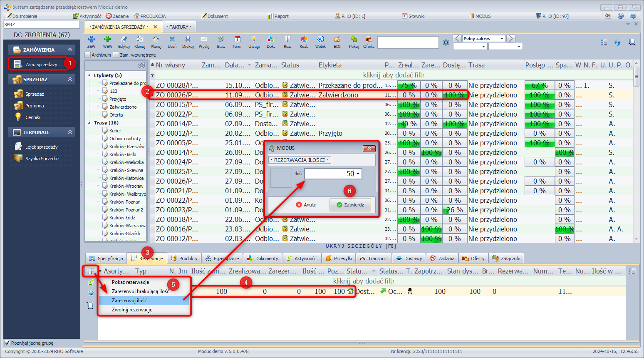Screen dimensions: 644x358
Task: Collapse the Trasy (16) tree group
Action: [x=89, y=123]
